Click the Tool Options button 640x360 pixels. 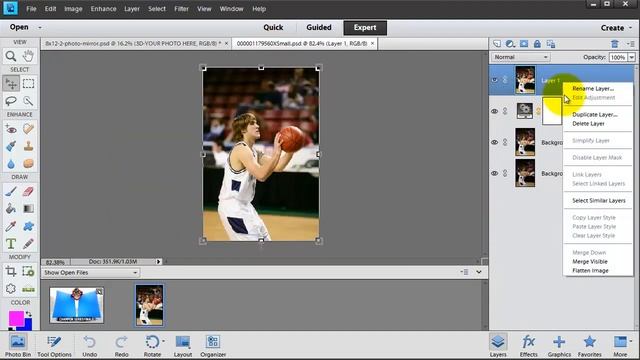point(54,346)
